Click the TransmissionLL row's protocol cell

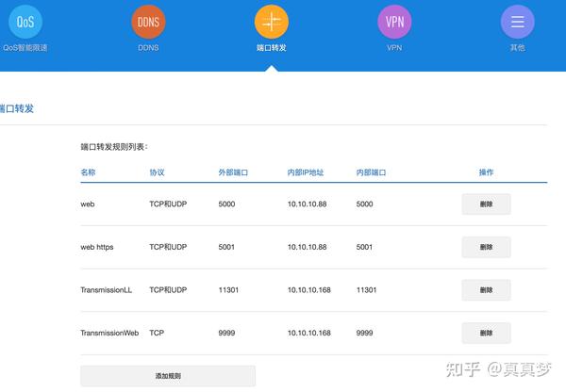coord(168,290)
